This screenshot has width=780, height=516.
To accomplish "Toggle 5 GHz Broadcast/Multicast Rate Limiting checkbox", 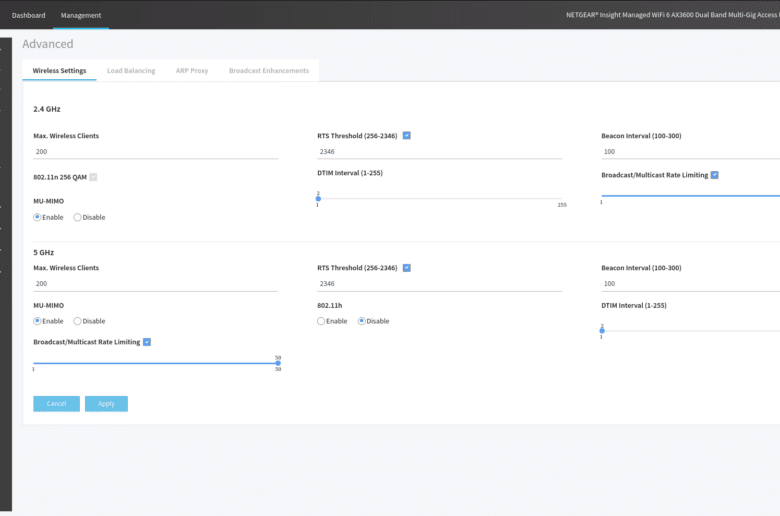I will click(147, 342).
